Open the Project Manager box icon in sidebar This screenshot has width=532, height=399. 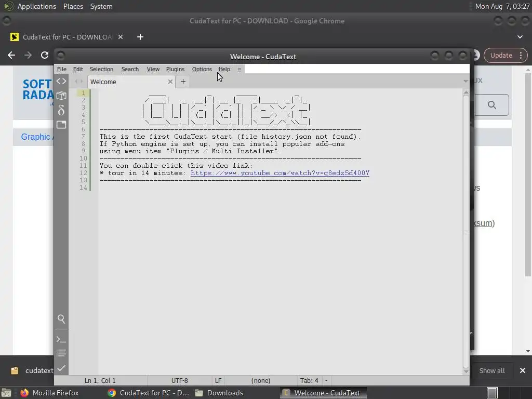pyautogui.click(x=61, y=96)
